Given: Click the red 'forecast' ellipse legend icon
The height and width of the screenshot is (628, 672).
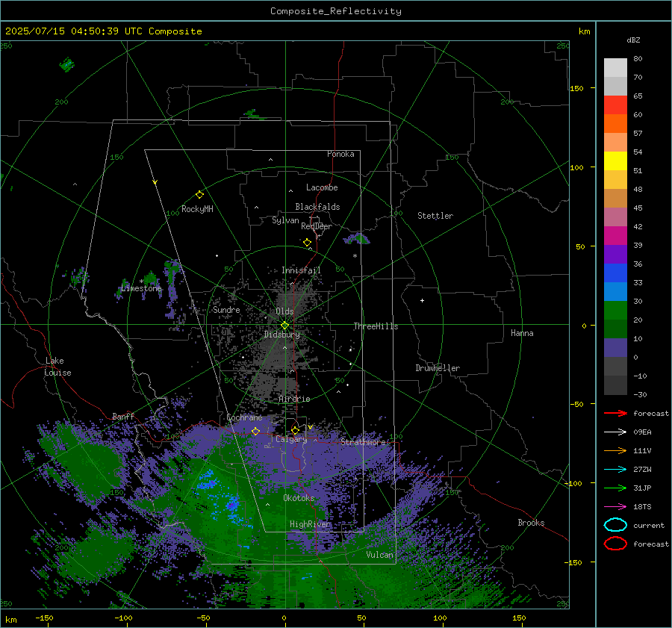Looking at the screenshot, I should tap(615, 544).
